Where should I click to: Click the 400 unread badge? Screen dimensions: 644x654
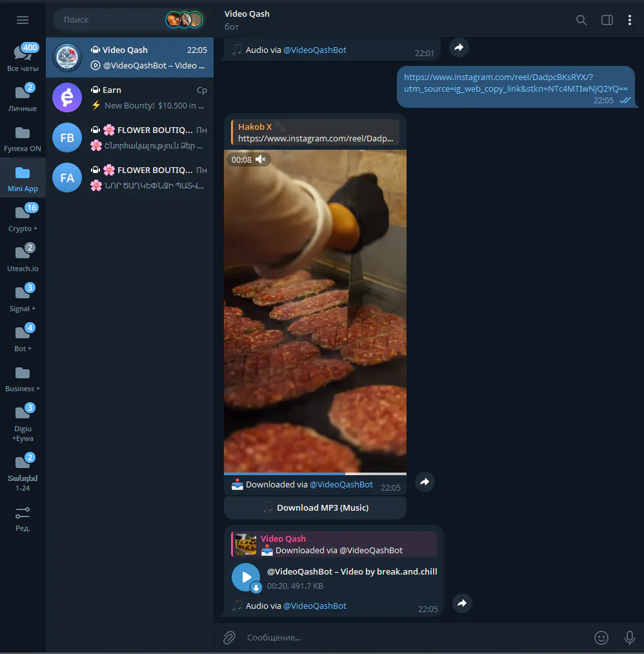pyautogui.click(x=30, y=48)
